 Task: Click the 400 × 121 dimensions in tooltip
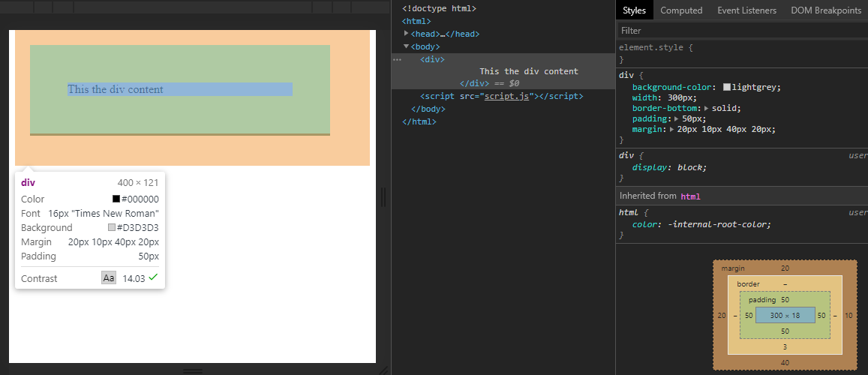pos(138,183)
